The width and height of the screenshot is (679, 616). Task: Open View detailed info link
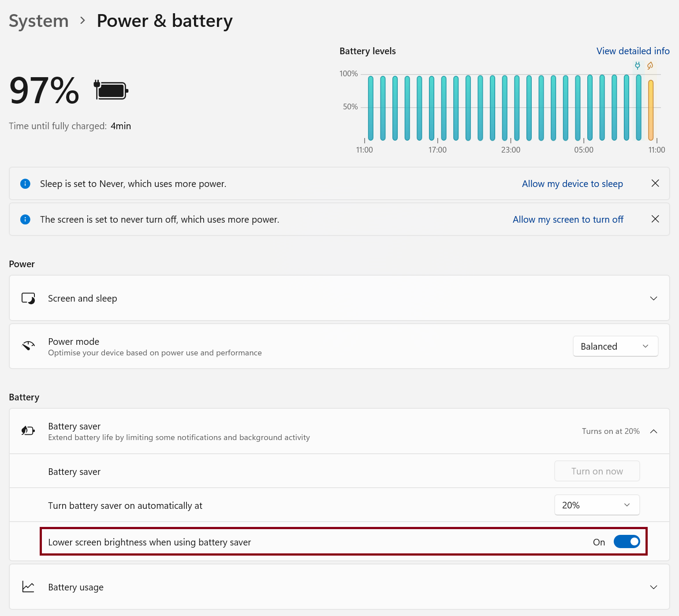(633, 51)
